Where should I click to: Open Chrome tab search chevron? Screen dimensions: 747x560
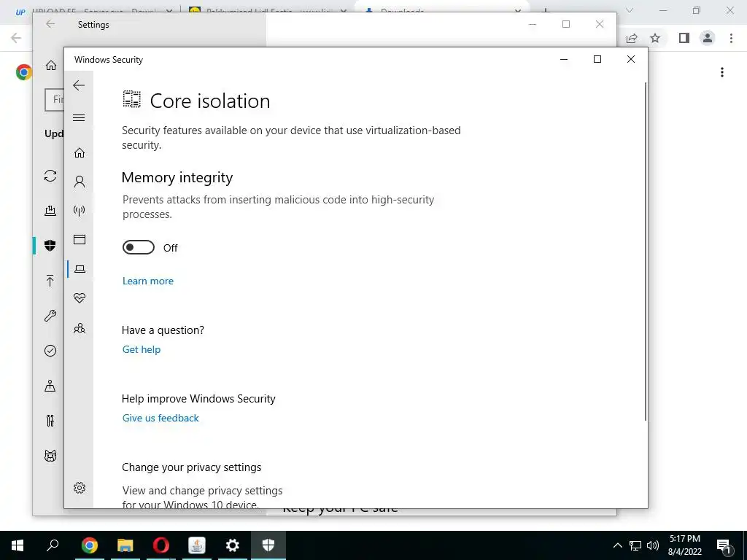(x=630, y=10)
